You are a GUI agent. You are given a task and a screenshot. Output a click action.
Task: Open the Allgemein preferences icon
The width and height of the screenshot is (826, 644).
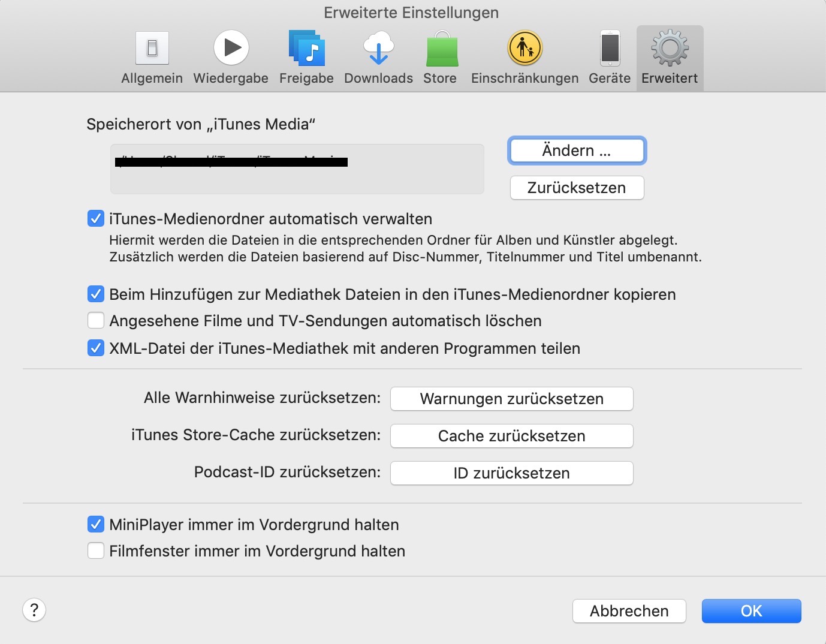152,48
